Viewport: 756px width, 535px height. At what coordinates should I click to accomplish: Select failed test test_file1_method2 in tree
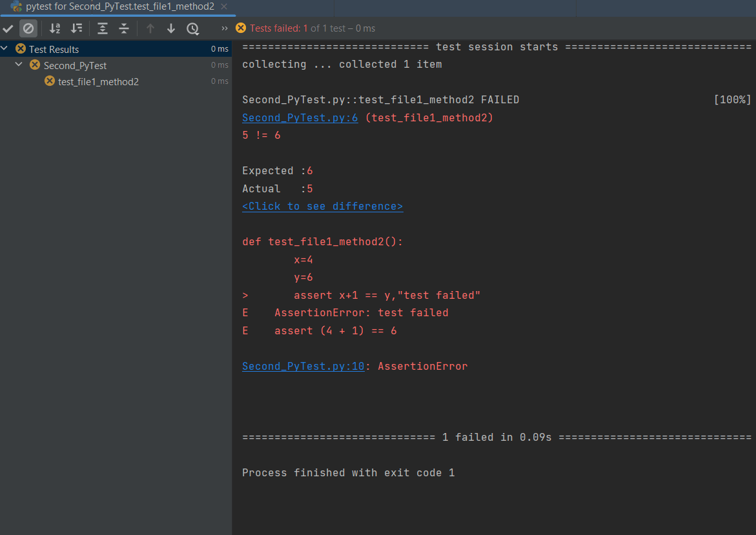pos(97,81)
